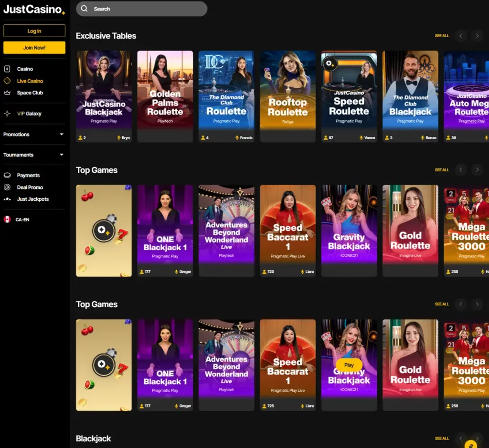Open the Blackjack category section

coord(94,438)
